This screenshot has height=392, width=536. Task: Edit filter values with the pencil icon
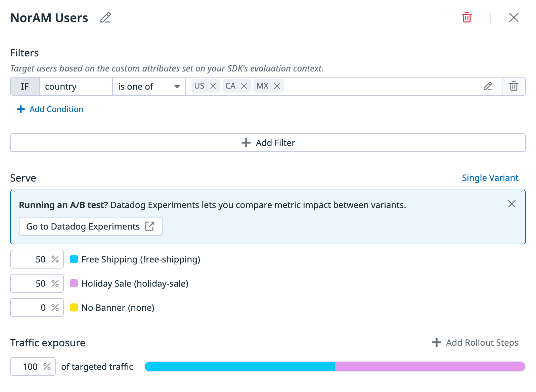[488, 87]
